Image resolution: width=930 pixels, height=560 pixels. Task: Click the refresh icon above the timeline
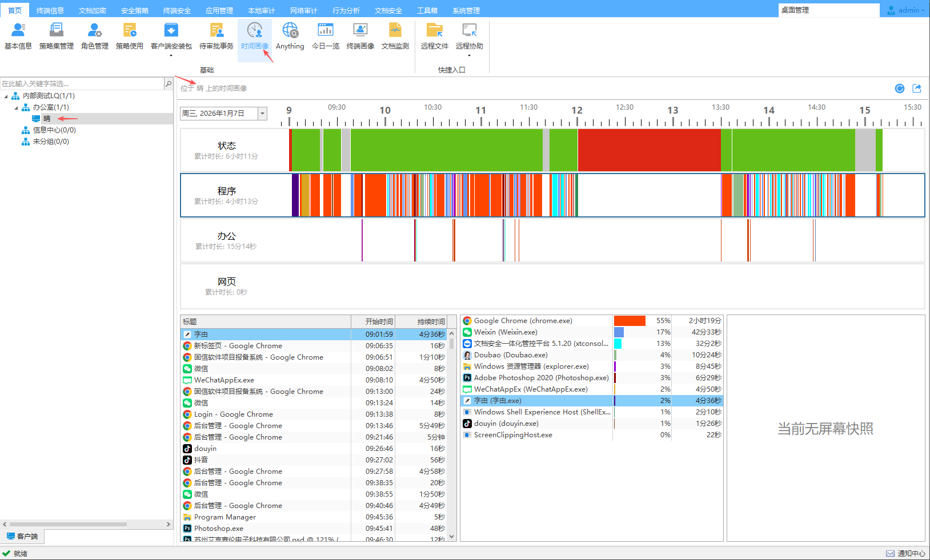click(x=900, y=88)
